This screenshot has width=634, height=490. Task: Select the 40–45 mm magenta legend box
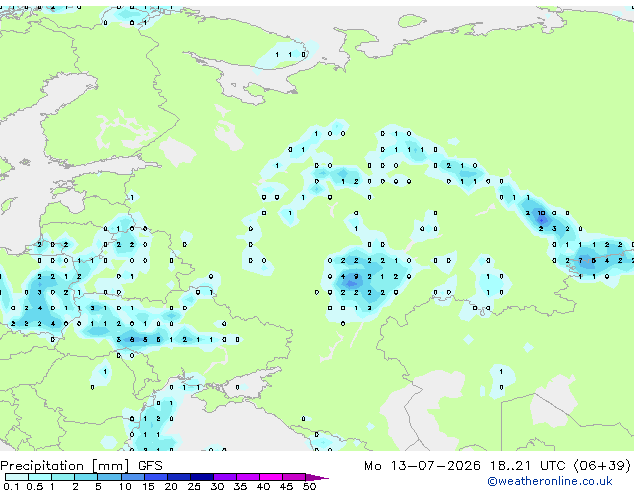coord(271,477)
